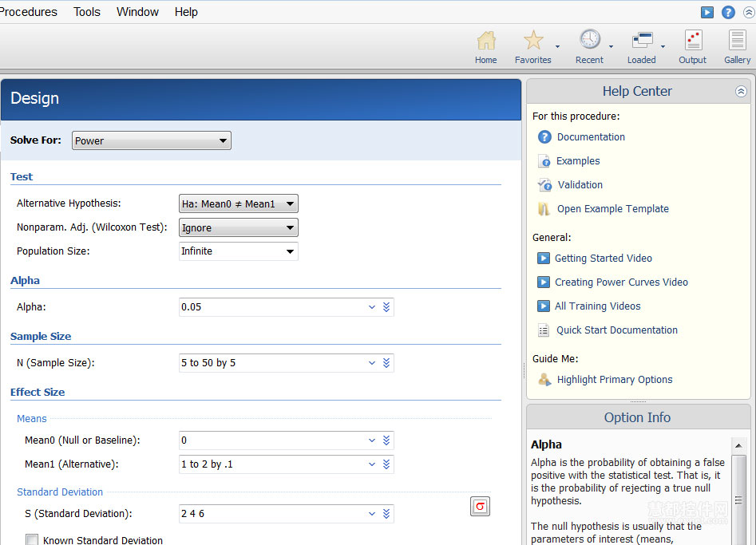This screenshot has width=756, height=545.
Task: Click the Open Example Template link
Action: (x=613, y=209)
